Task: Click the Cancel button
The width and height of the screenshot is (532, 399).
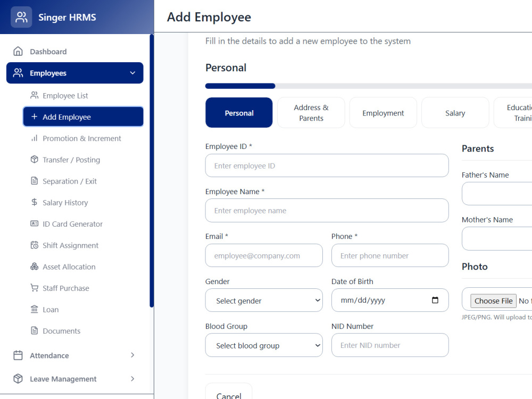Action: pyautogui.click(x=229, y=391)
